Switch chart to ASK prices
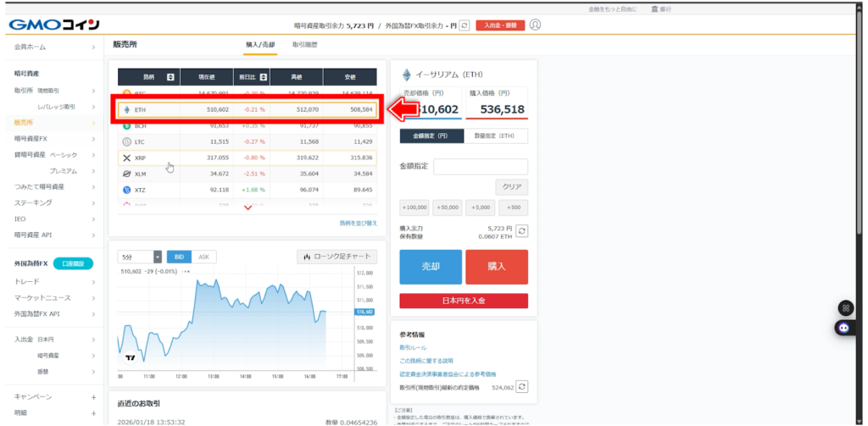868x426 pixels. point(203,257)
